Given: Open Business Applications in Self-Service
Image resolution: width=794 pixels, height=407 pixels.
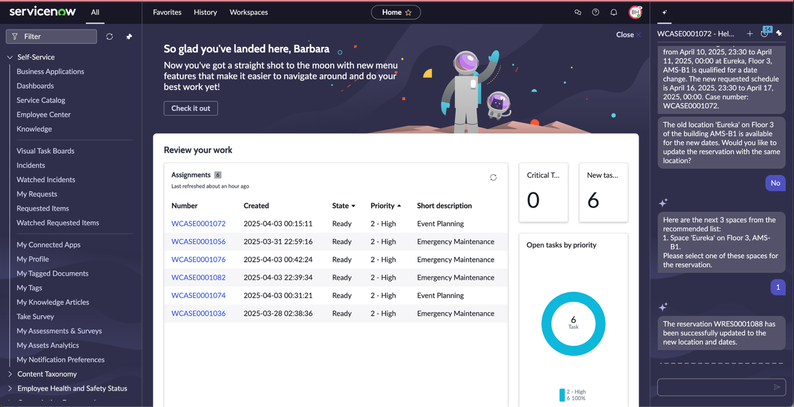Looking at the screenshot, I should (x=50, y=71).
